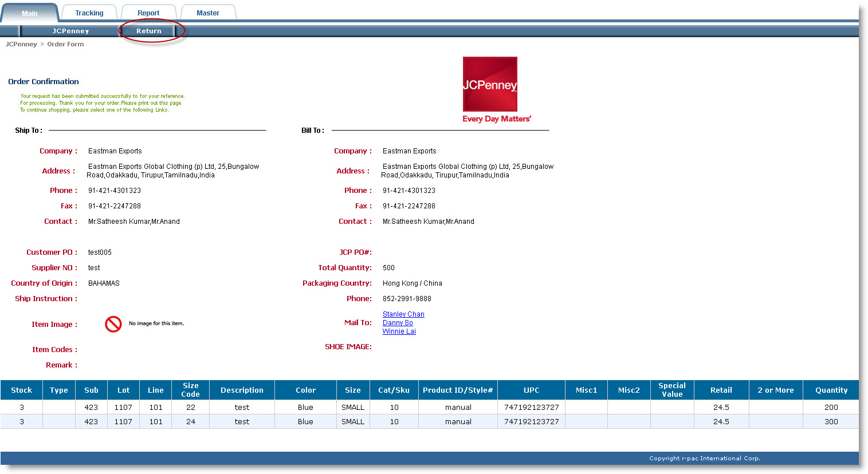Click the copyright r-pac International Corp. text
This screenshot has width=868, height=474.
tap(705, 459)
